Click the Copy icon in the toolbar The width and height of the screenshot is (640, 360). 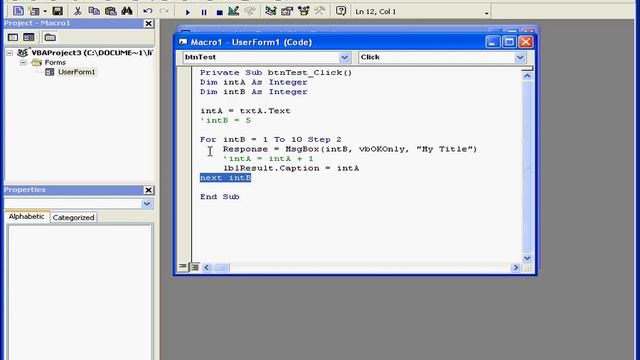94,11
